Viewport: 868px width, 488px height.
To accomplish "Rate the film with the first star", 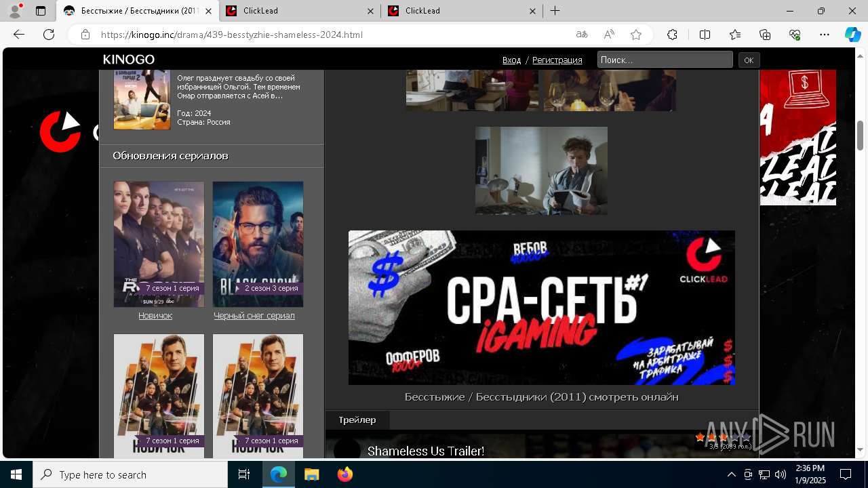I will coord(701,438).
